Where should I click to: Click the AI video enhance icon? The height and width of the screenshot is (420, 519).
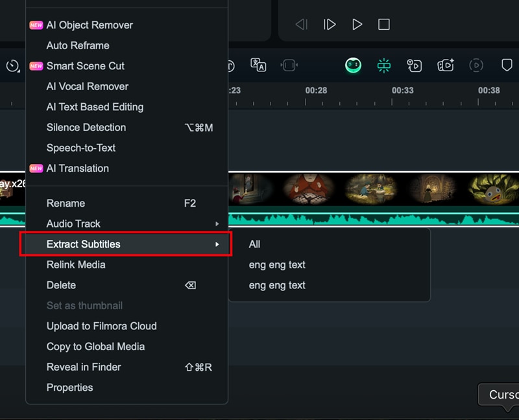[446, 65]
